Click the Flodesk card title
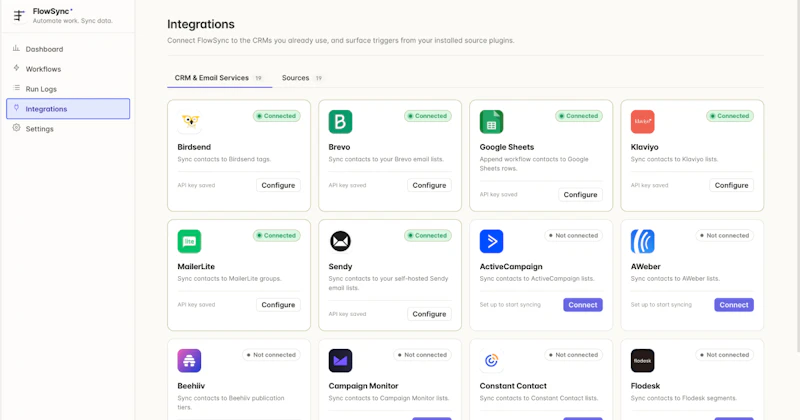Viewport: 800px width, 420px height. (645, 386)
